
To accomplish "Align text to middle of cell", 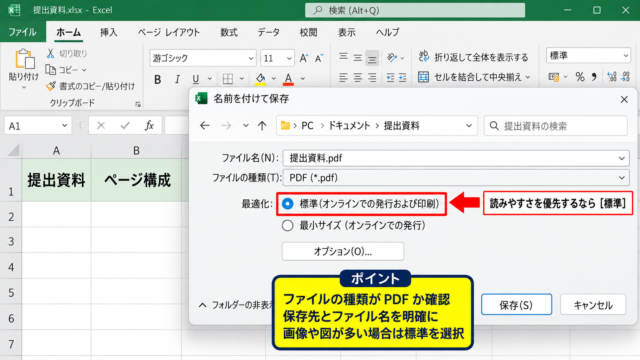I will [x=358, y=58].
